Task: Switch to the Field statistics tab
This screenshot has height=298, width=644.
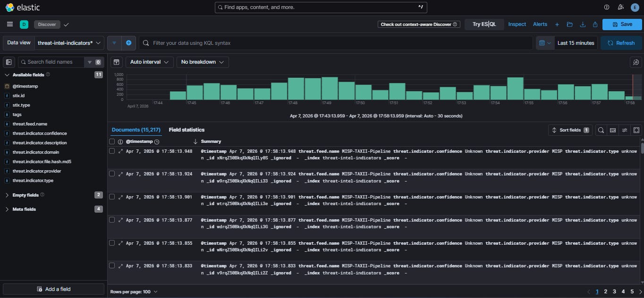Action: tap(186, 130)
